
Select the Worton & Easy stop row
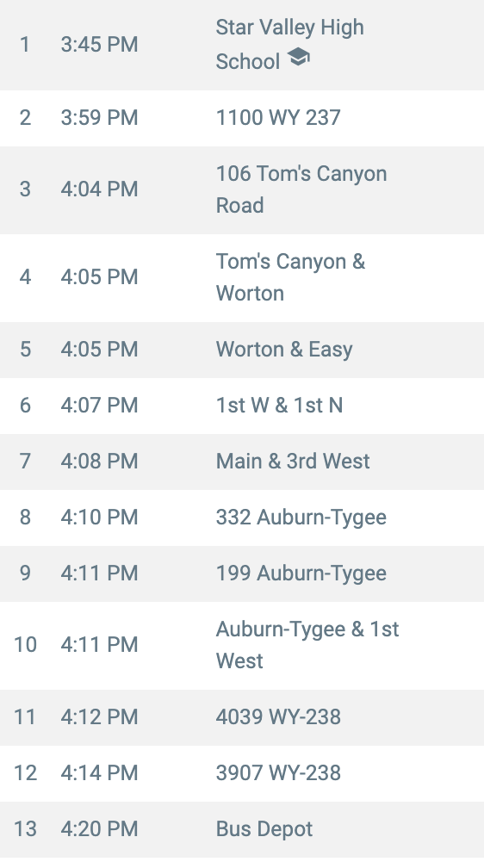coord(242,350)
